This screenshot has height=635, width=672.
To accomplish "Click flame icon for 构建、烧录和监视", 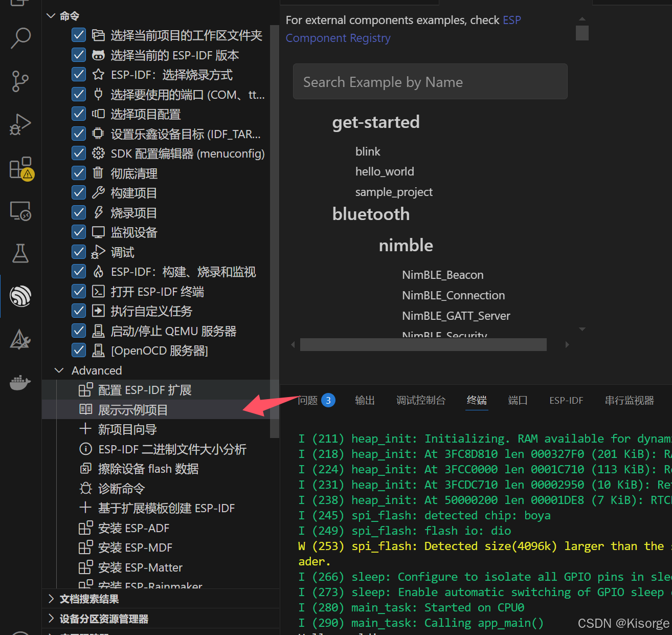I will pos(98,272).
